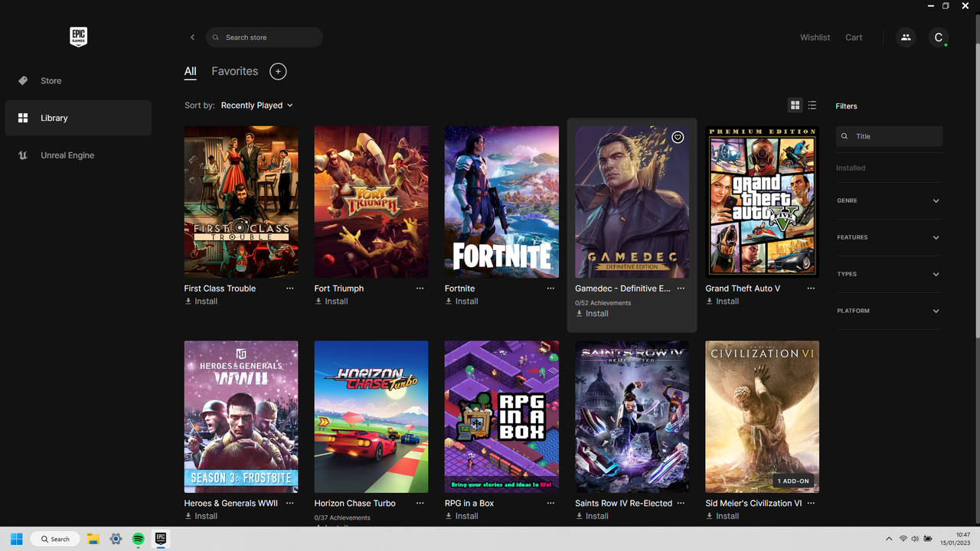Click the Epic Games logo

click(x=78, y=37)
